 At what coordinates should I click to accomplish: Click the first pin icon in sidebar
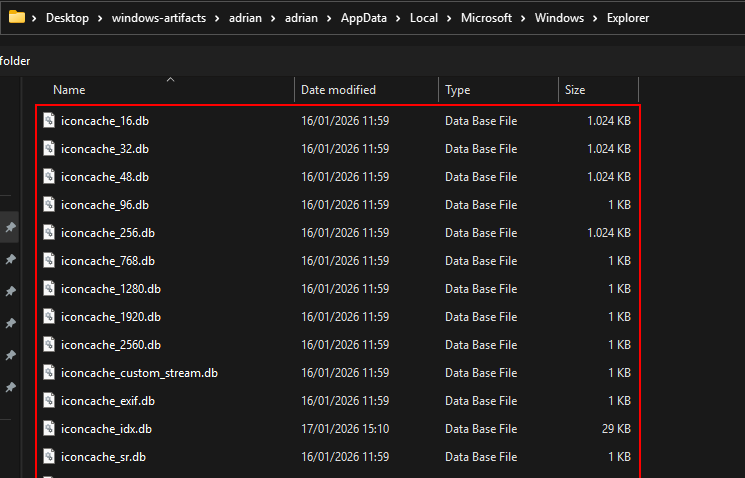pyautogui.click(x=10, y=228)
